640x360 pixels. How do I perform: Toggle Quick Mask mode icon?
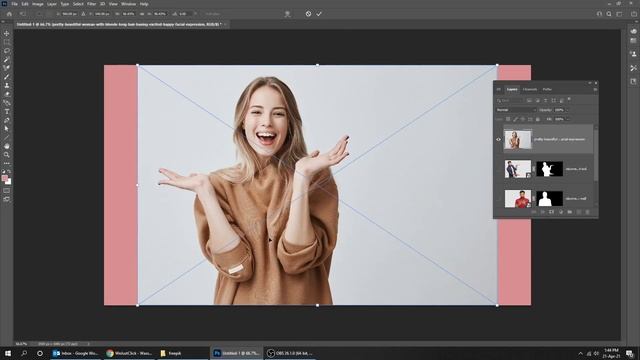pos(7,190)
